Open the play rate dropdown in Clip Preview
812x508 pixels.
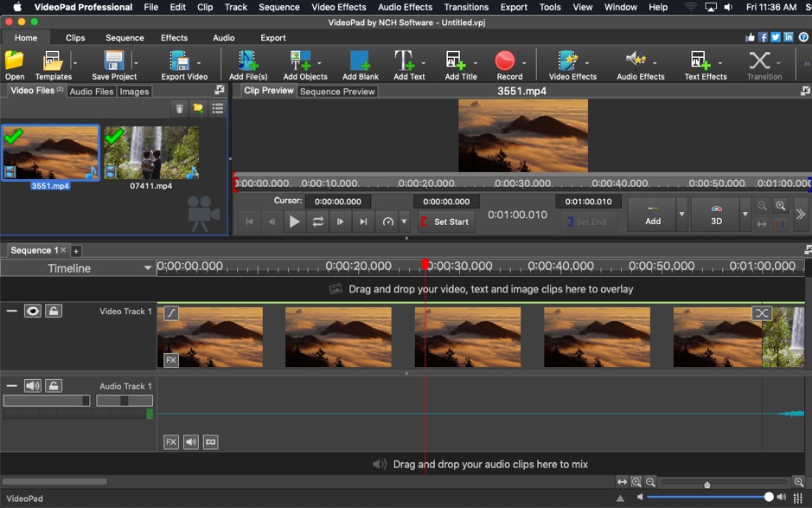(x=403, y=222)
